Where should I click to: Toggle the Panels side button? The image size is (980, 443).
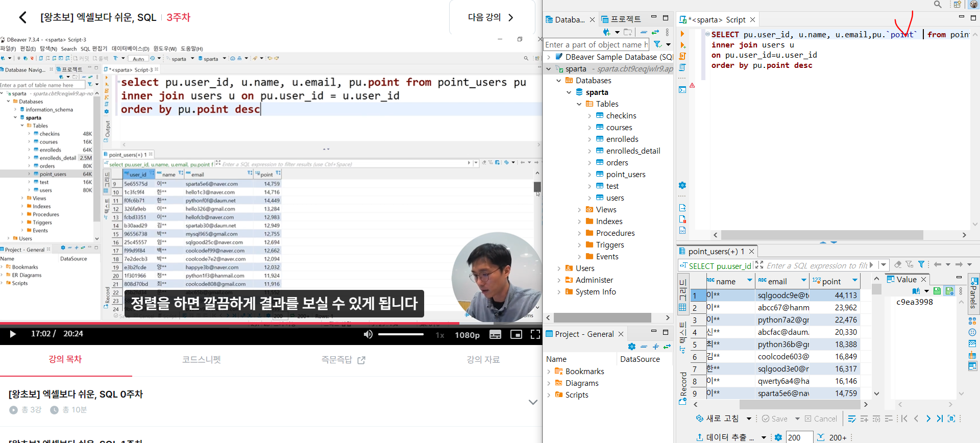point(974,293)
